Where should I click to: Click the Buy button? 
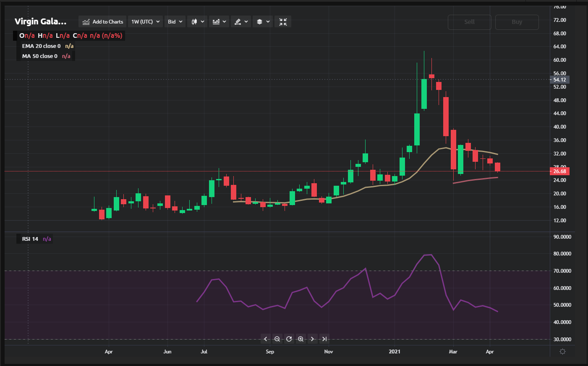pyautogui.click(x=517, y=22)
